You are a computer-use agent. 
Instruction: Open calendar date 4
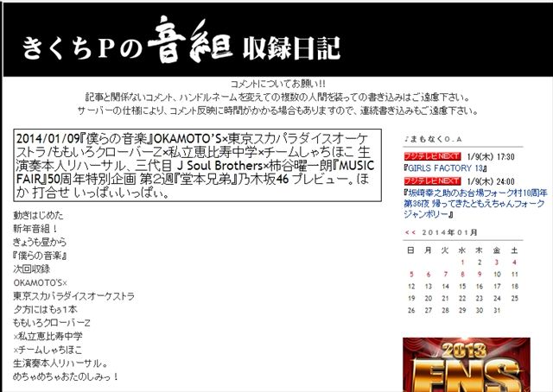515,262
